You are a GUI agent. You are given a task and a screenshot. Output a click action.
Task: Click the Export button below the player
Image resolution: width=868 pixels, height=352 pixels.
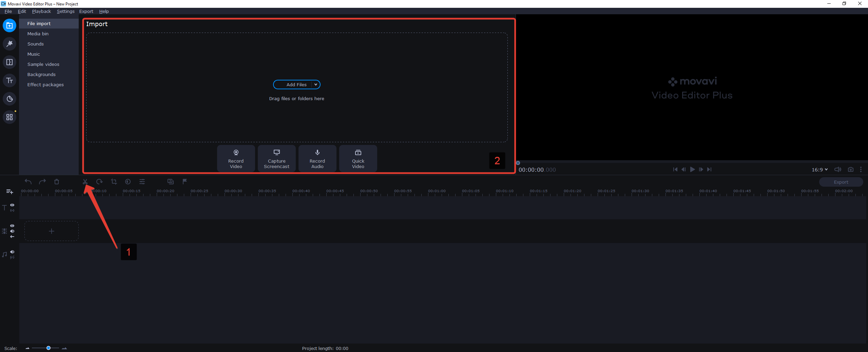coord(841,182)
